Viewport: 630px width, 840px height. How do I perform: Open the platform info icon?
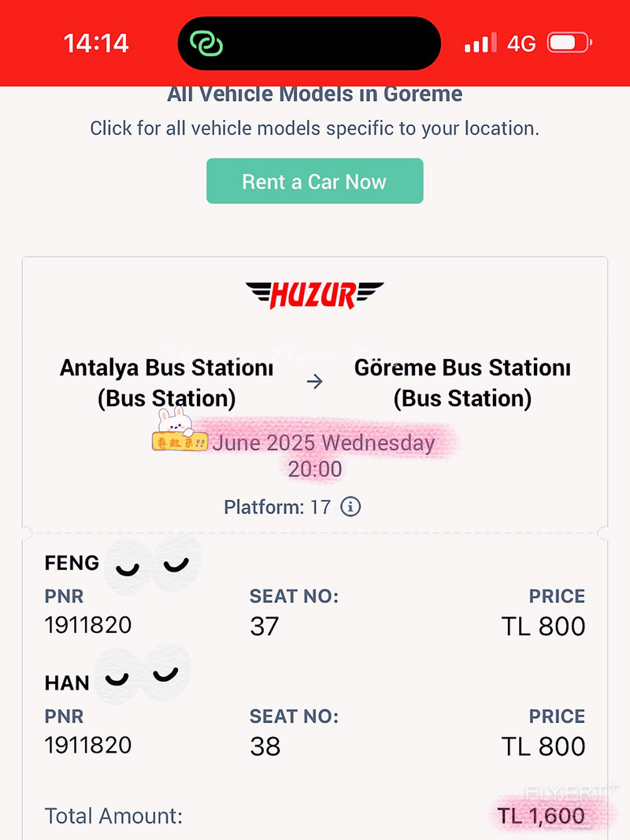[x=351, y=506]
